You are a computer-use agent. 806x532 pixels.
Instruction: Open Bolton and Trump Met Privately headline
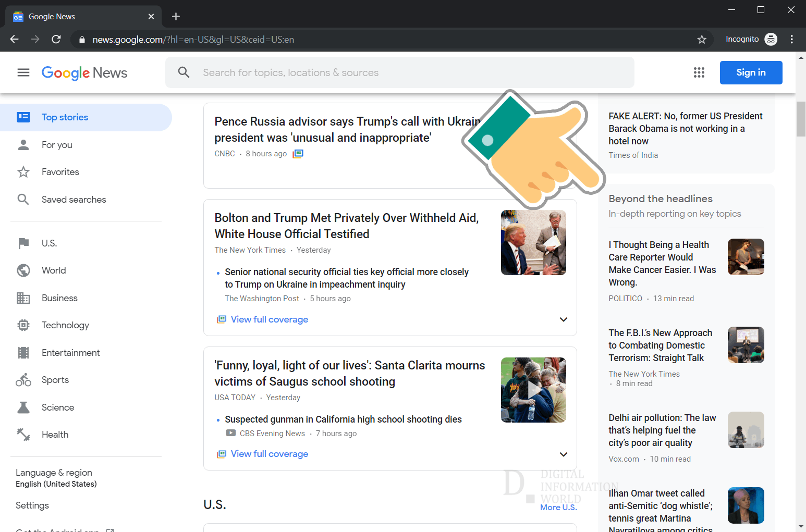[x=347, y=226]
